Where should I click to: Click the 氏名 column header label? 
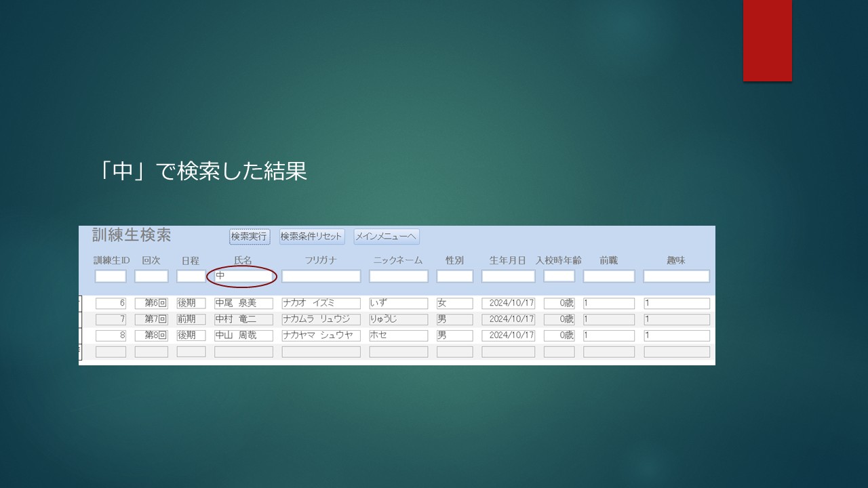pos(243,260)
